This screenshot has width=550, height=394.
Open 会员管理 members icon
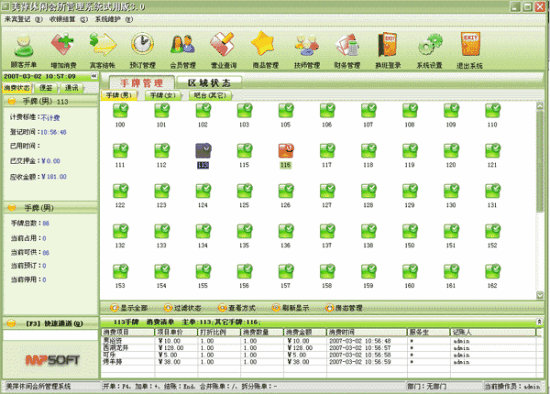pyautogui.click(x=182, y=50)
